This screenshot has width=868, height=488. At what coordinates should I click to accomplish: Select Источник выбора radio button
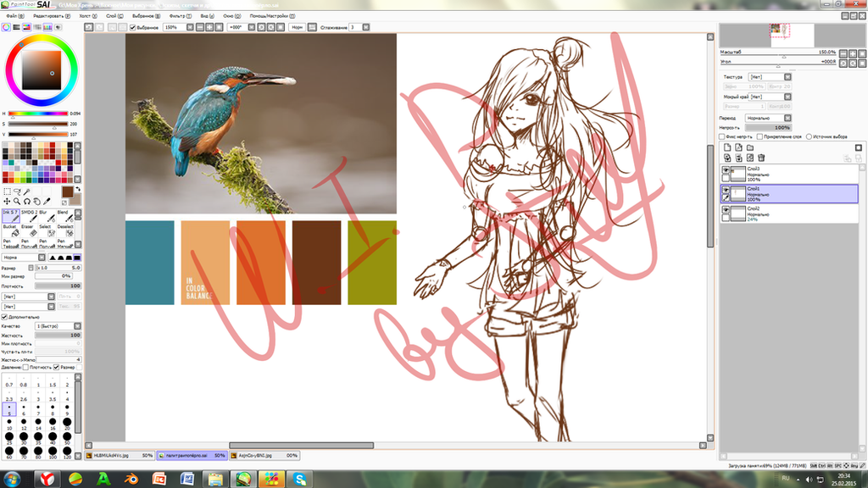coord(809,136)
